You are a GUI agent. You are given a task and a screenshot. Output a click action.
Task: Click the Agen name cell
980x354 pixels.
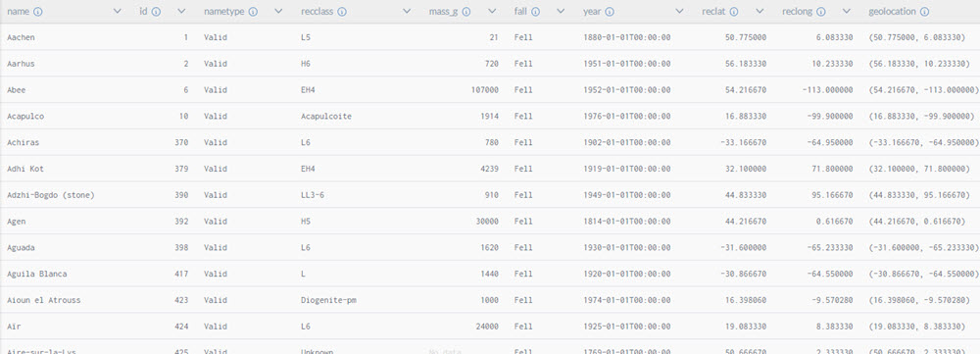17,222
